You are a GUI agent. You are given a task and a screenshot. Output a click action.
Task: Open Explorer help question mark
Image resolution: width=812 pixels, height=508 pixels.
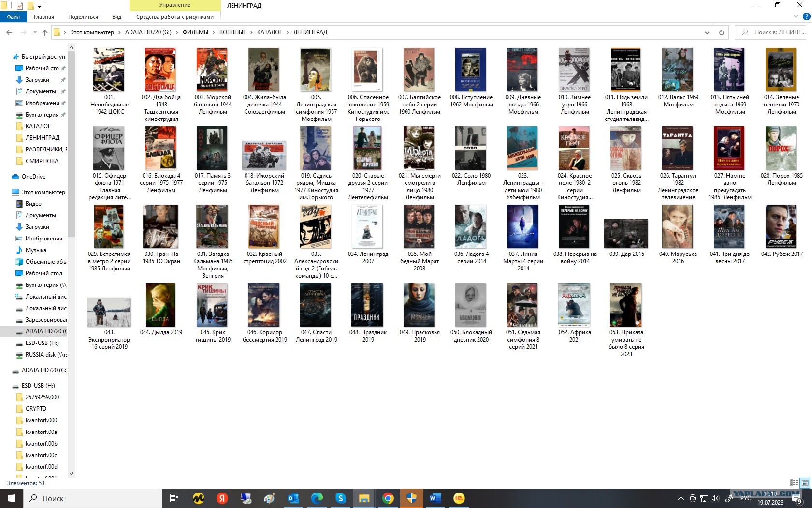point(806,16)
